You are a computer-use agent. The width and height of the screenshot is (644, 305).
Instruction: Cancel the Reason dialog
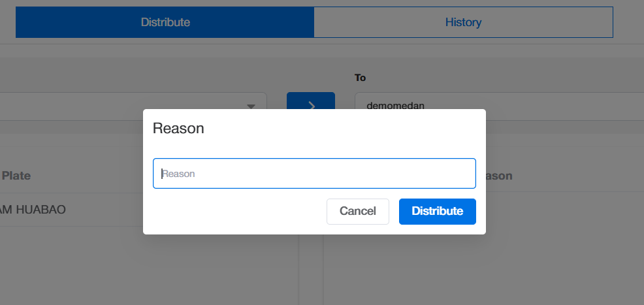pos(357,211)
